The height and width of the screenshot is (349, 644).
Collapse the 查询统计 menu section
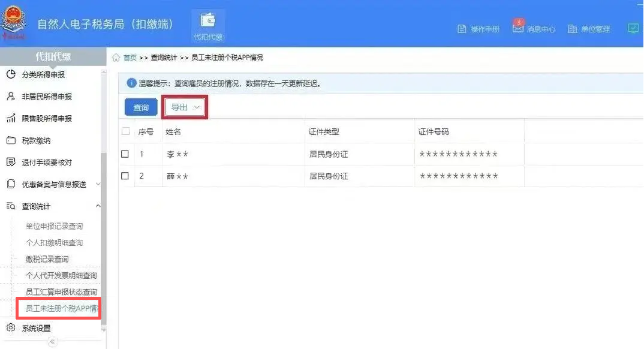click(x=98, y=206)
